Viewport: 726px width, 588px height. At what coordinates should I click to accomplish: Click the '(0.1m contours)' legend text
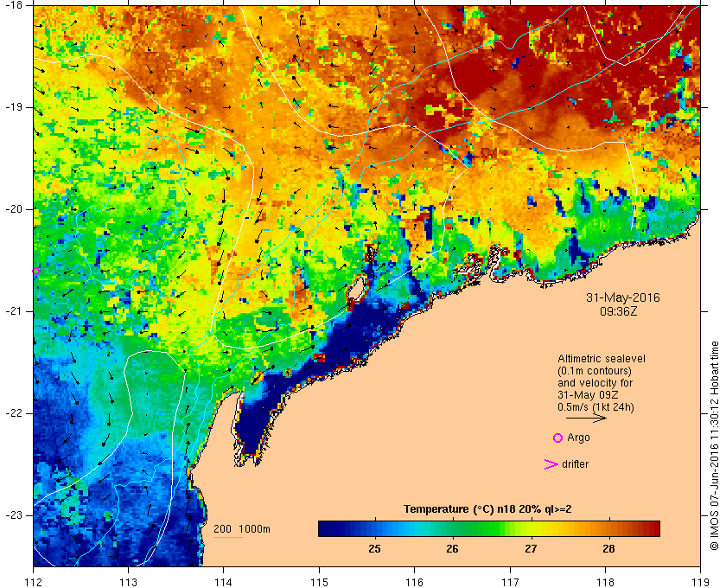tap(595, 371)
